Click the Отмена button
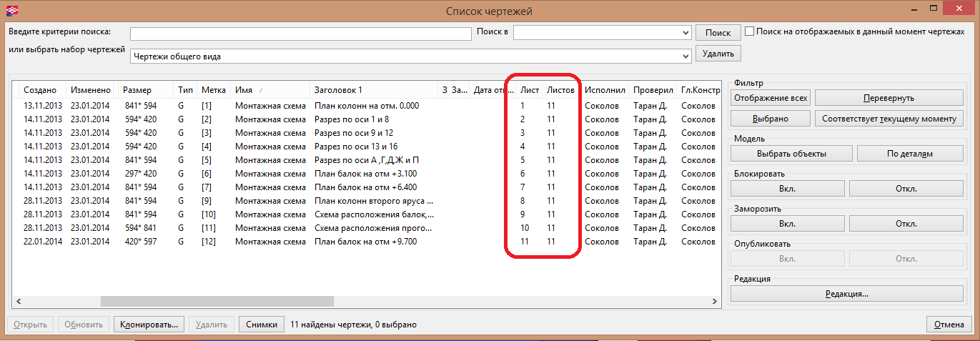 click(x=949, y=324)
